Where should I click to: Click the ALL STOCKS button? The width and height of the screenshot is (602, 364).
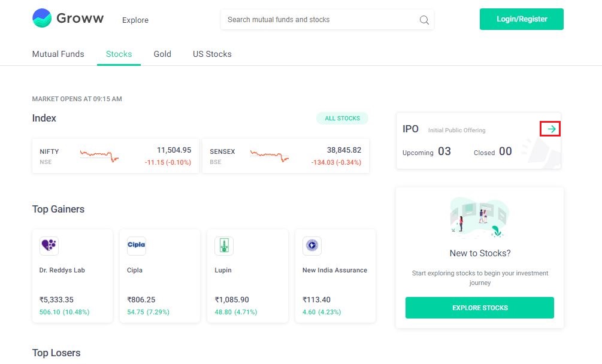[342, 118]
